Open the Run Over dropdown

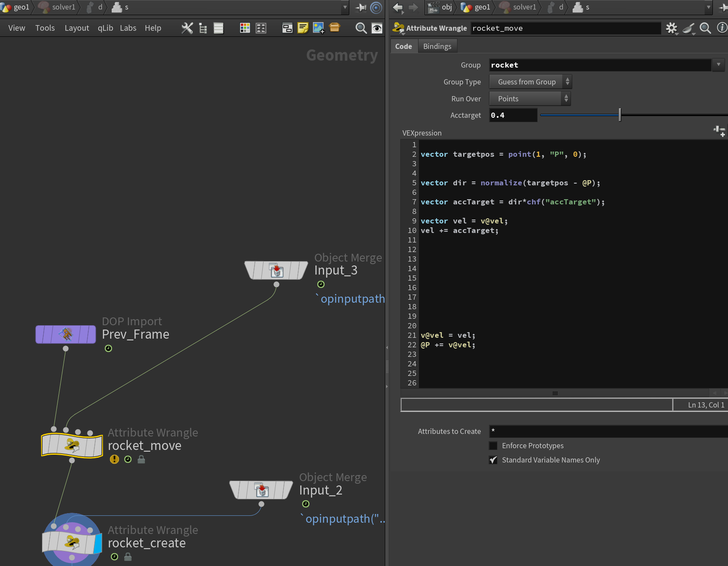530,99
